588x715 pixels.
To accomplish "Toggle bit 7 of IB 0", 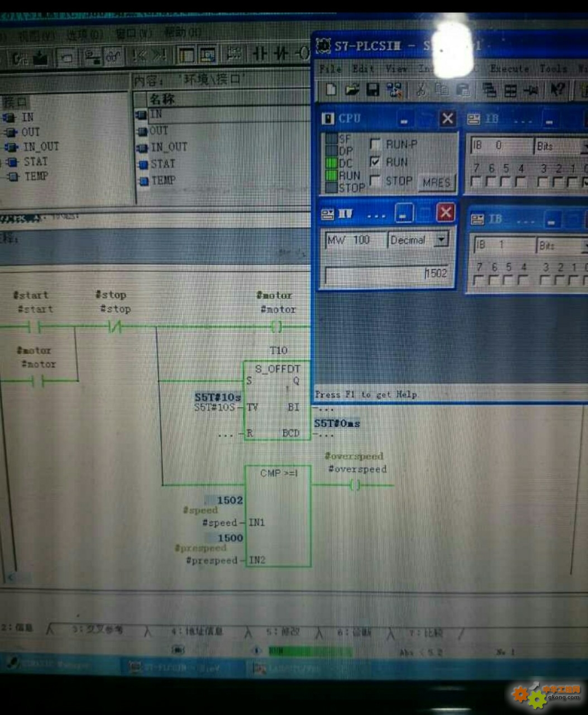I will click(476, 182).
